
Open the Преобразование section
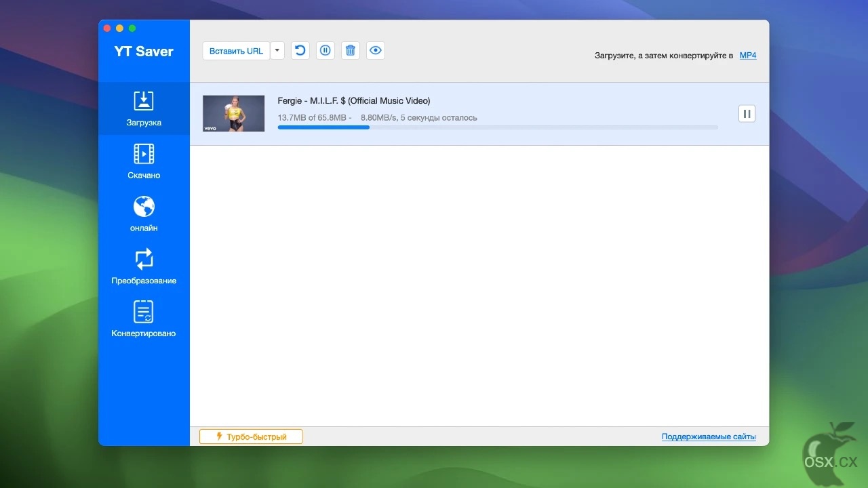(x=144, y=266)
